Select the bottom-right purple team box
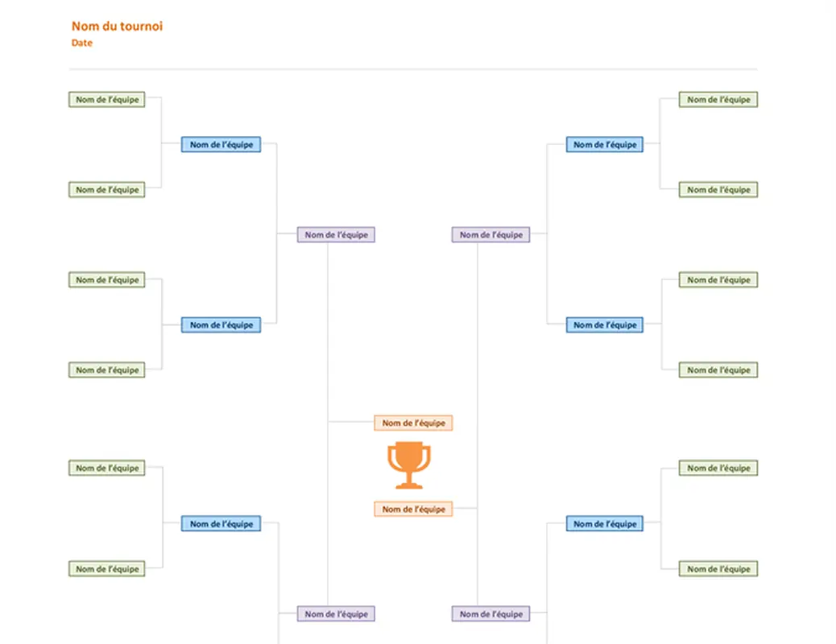Viewport: 836px width, 644px height. 490,614
